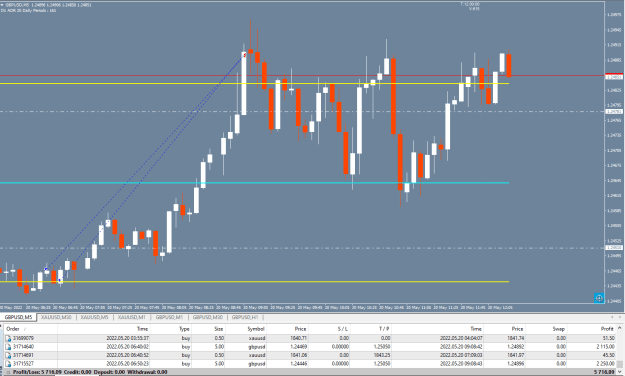Click profit value 2 115.00
625x376 pixels.
[x=605, y=347]
